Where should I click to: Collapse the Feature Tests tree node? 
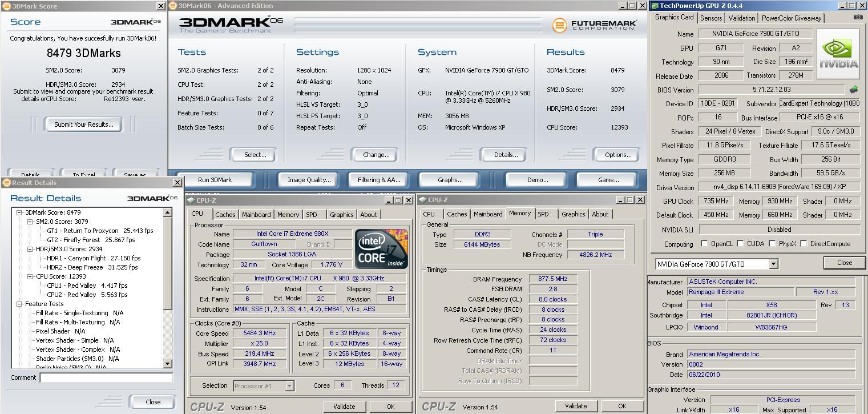pyautogui.click(x=19, y=304)
